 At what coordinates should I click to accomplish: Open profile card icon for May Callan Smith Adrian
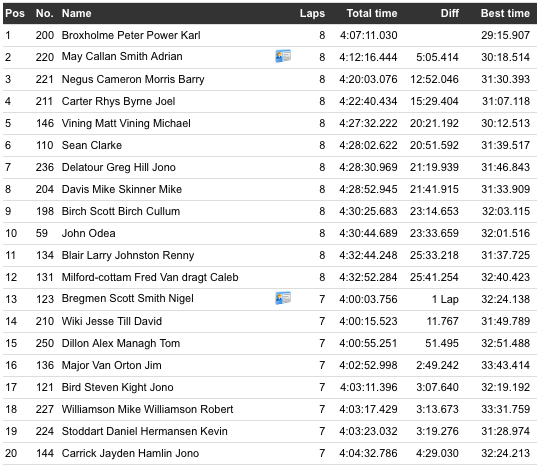point(283,56)
